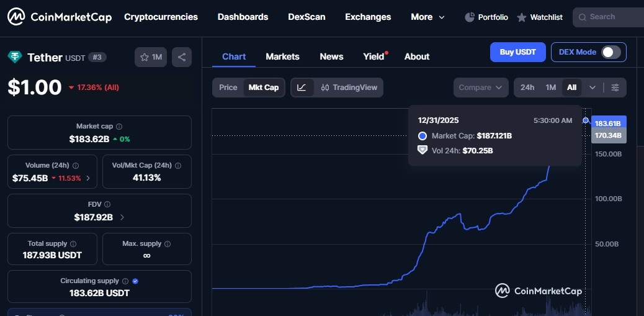
Task: Click the search magnifier icon
Action: pyautogui.click(x=582, y=17)
